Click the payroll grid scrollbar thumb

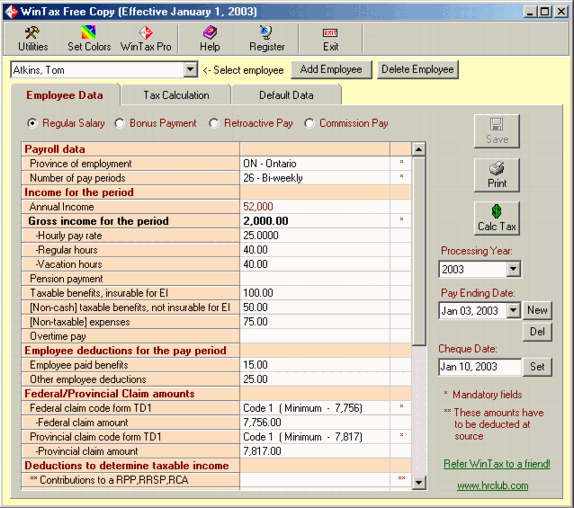click(x=418, y=251)
